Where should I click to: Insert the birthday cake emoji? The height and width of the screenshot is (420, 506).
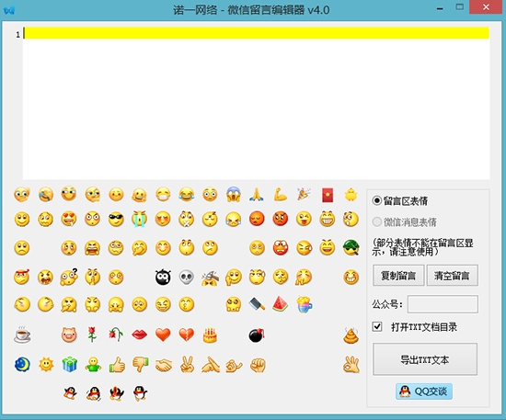[x=210, y=335]
